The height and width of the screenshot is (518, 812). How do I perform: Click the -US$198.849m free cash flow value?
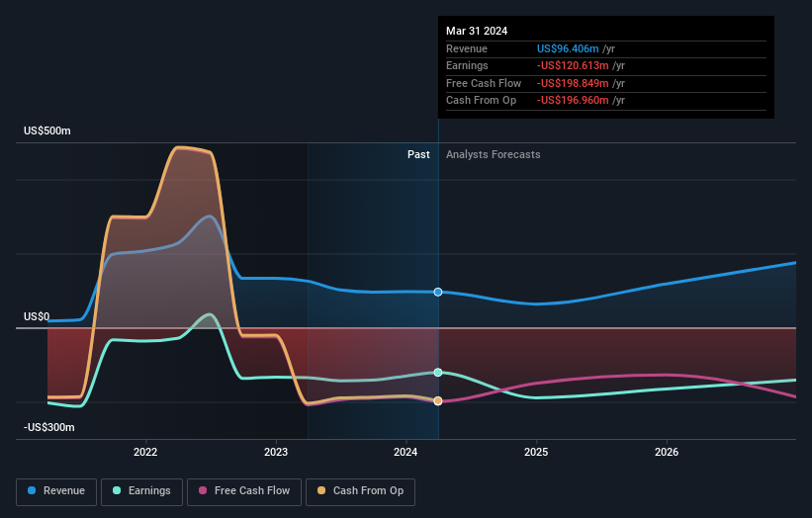573,83
